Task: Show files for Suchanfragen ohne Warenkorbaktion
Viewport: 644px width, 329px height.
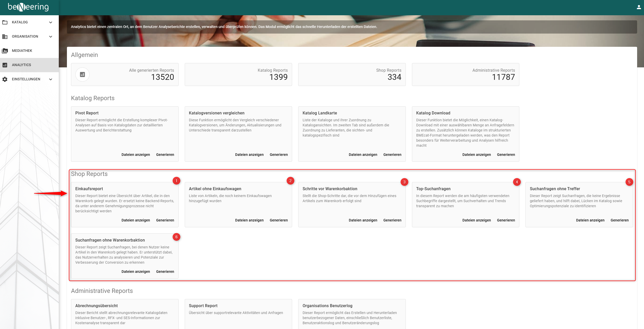Action: [136, 272]
